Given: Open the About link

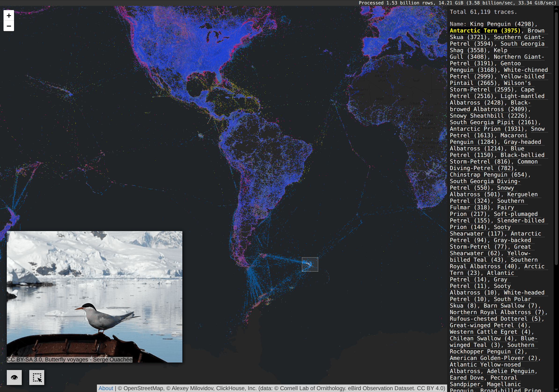Looking at the screenshot, I should (106, 388).
